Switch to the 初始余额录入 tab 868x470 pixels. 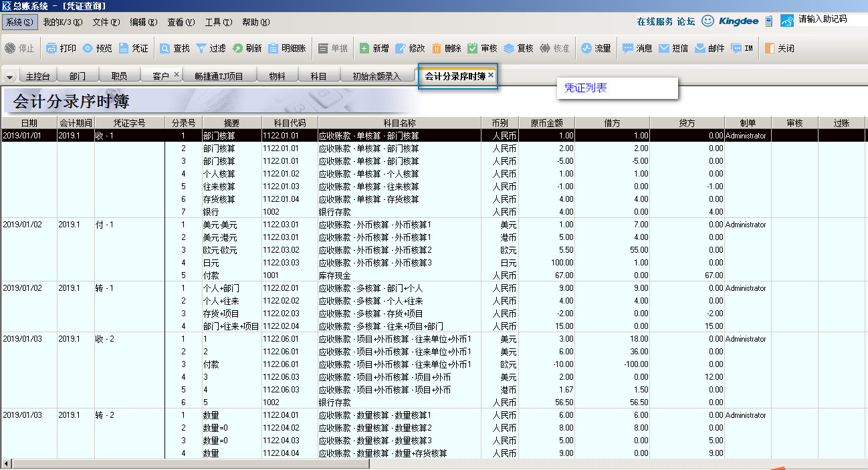point(376,76)
